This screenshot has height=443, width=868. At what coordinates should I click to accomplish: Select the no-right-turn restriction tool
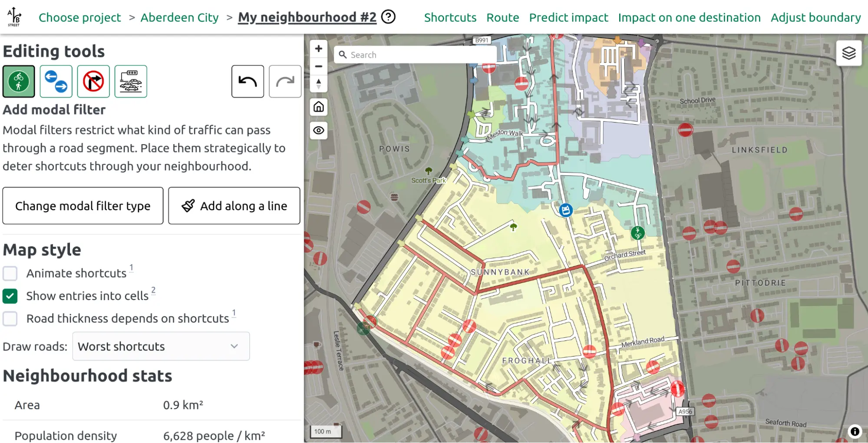93,81
